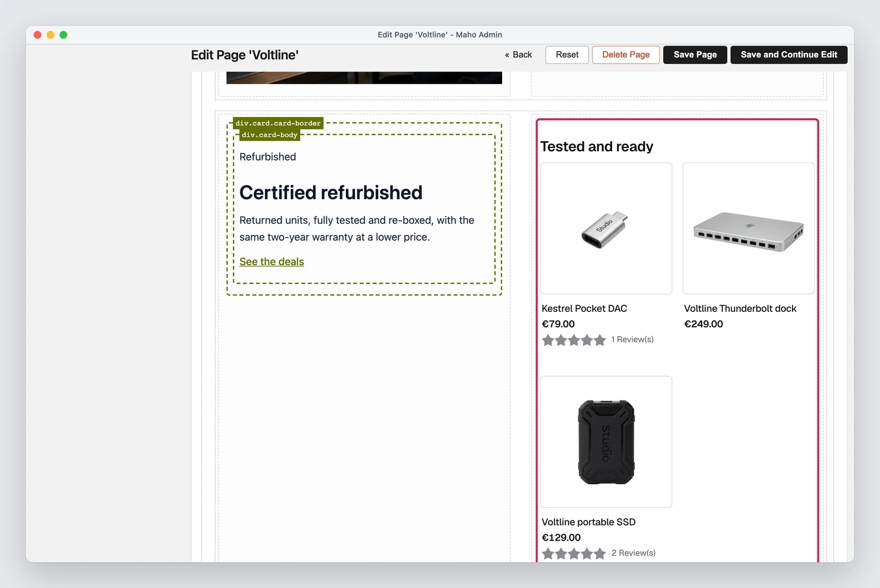Image resolution: width=880 pixels, height=588 pixels.
Task: Click the Edit Page 'Voltline' title
Action: [x=245, y=55]
